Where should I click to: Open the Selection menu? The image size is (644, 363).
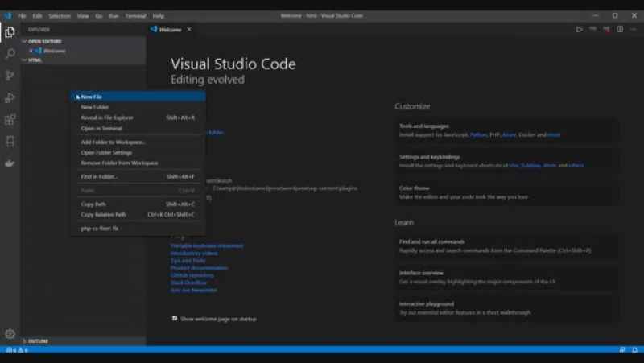pyautogui.click(x=60, y=15)
